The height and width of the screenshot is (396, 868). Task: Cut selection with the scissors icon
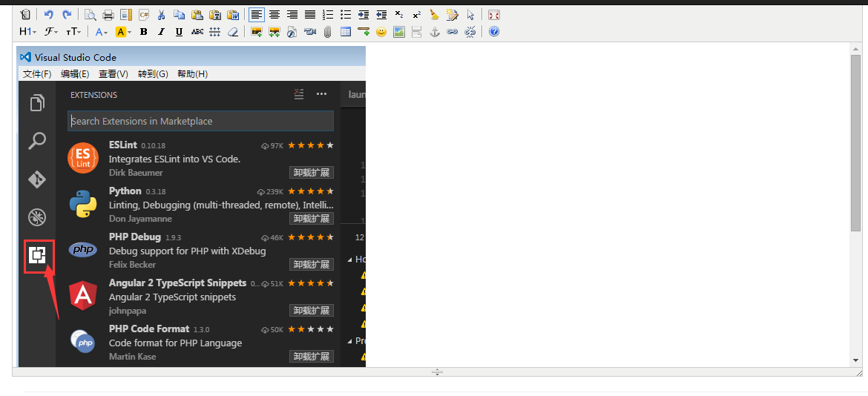pyautogui.click(x=161, y=15)
